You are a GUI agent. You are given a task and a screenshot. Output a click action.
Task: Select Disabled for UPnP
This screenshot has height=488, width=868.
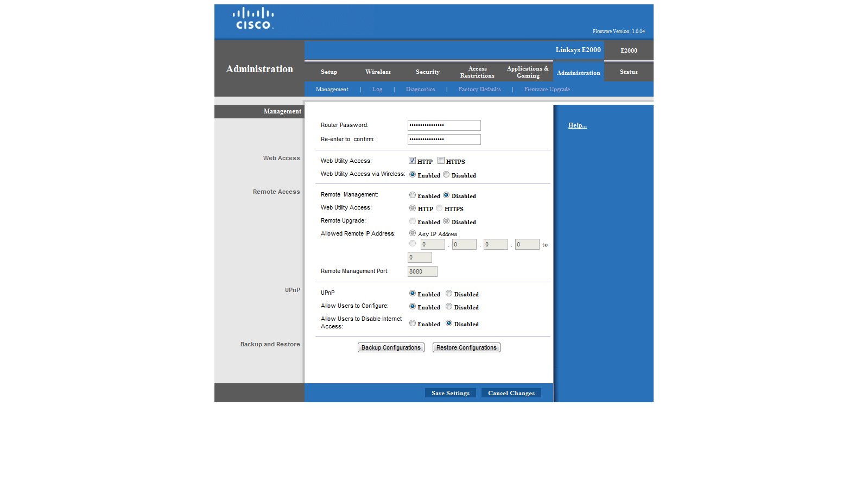[449, 294]
